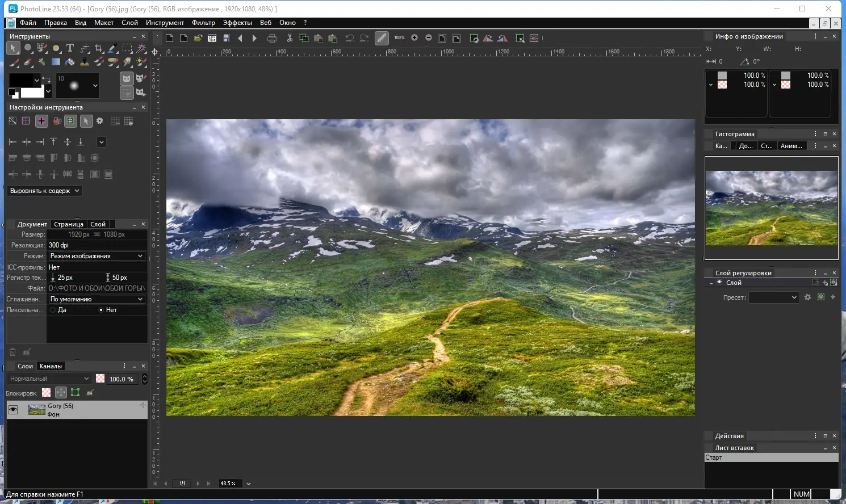The image size is (846, 504).
Task: Select the Нет radio button
Action: click(x=101, y=310)
